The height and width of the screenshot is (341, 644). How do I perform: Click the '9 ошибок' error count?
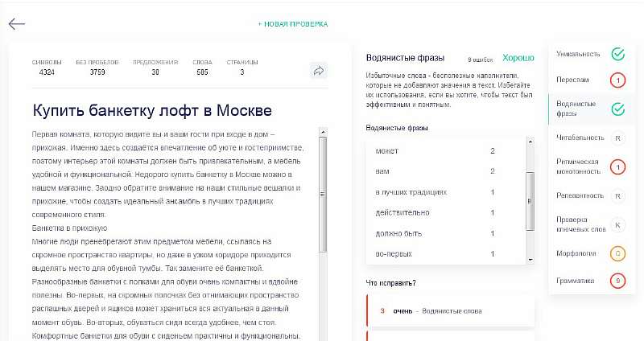tap(480, 60)
